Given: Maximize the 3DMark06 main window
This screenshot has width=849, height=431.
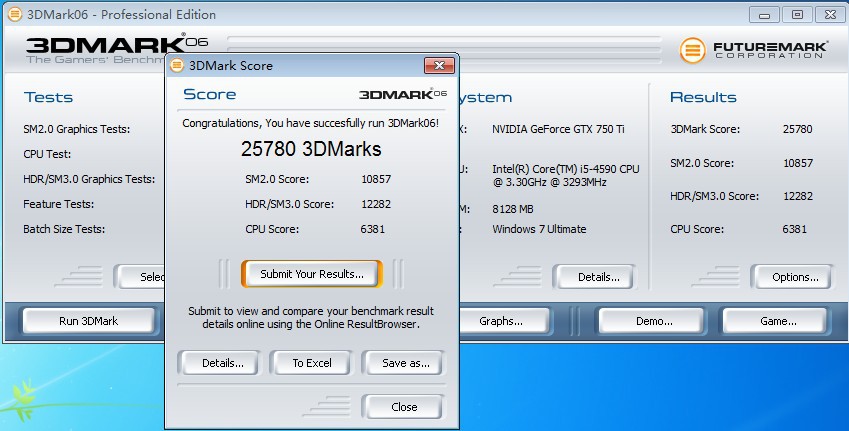Looking at the screenshot, I should click(797, 15).
